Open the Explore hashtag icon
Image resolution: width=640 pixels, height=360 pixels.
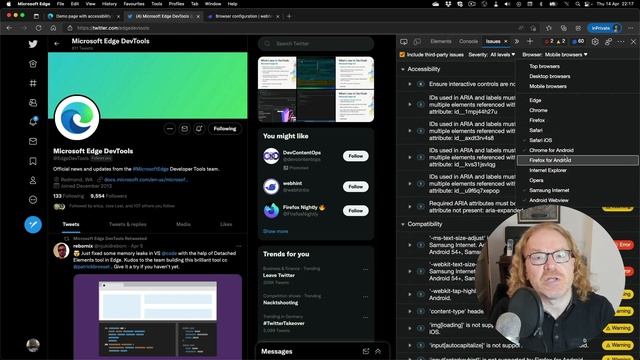[x=33, y=83]
